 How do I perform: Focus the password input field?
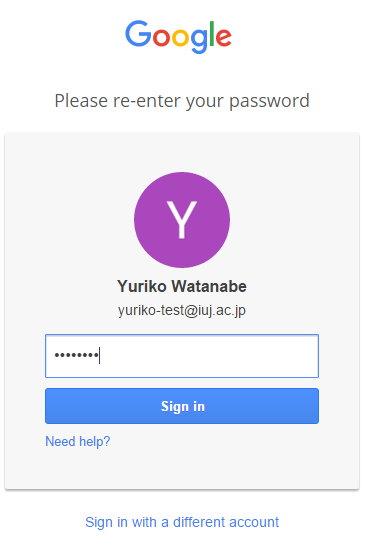[x=182, y=356]
